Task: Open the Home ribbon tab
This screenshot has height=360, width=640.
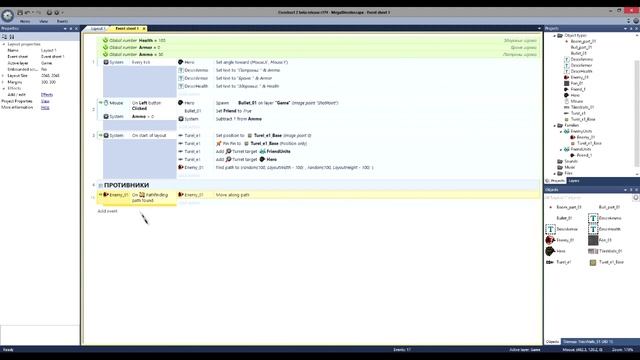Action: tap(25, 21)
